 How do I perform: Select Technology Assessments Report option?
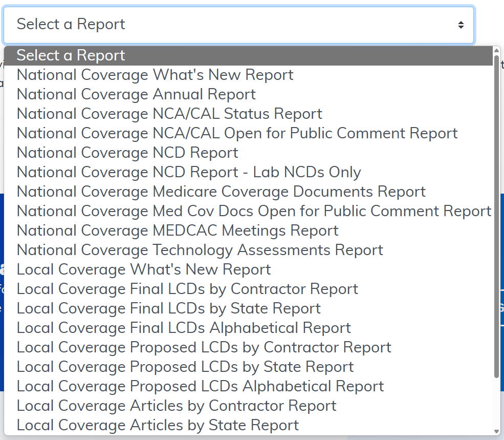200,250
